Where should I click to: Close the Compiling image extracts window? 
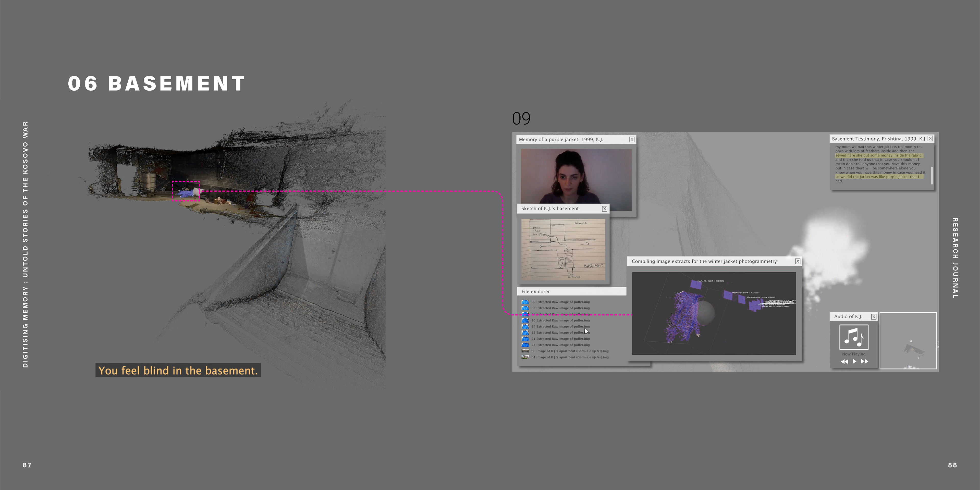797,261
